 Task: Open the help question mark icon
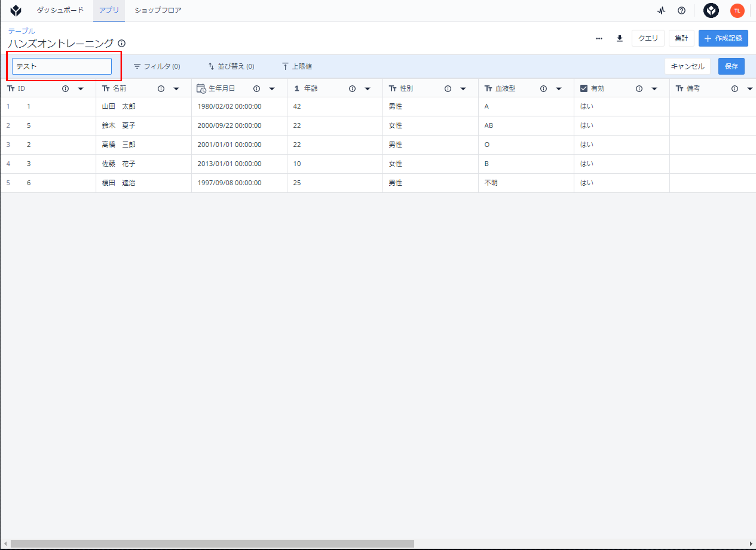pos(681,11)
